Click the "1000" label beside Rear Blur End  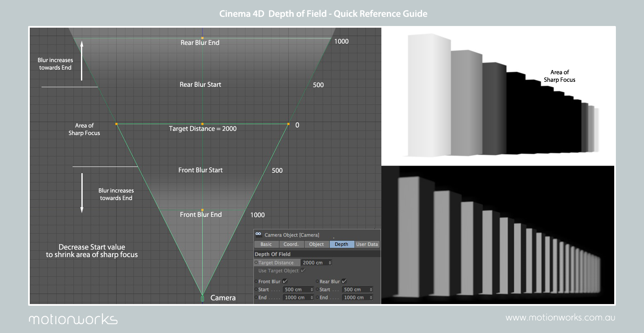click(342, 41)
